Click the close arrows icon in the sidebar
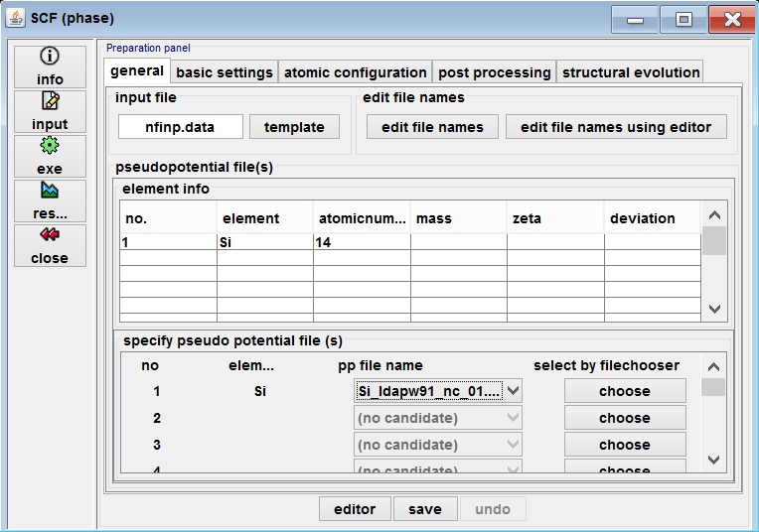 pos(49,235)
